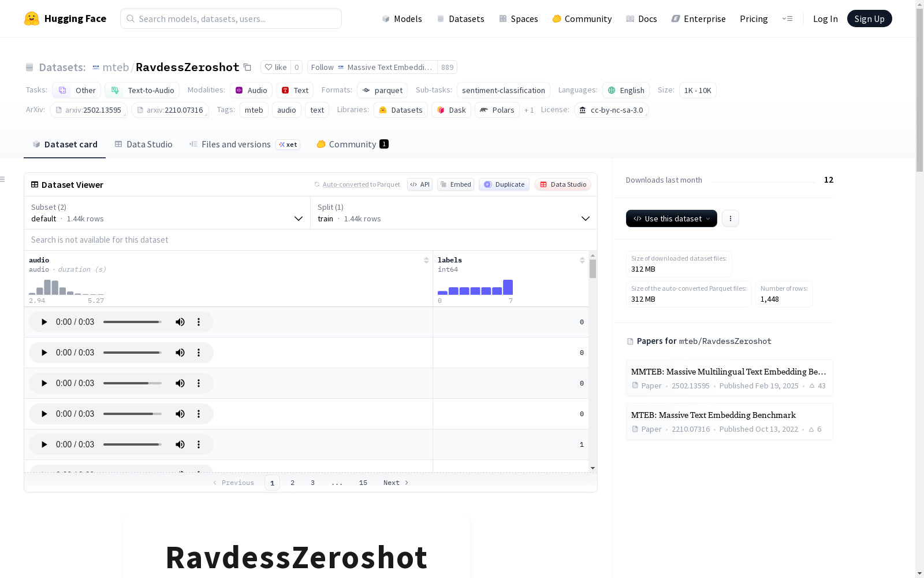
Task: Switch to the Dataset card tab
Action: [65, 144]
